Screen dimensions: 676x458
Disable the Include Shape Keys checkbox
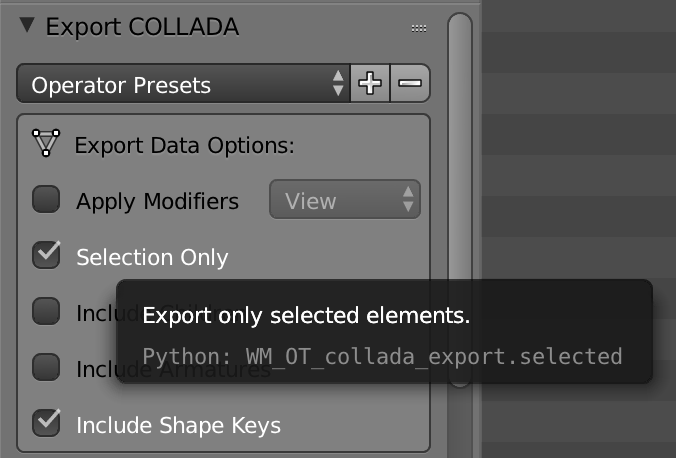coord(47,424)
